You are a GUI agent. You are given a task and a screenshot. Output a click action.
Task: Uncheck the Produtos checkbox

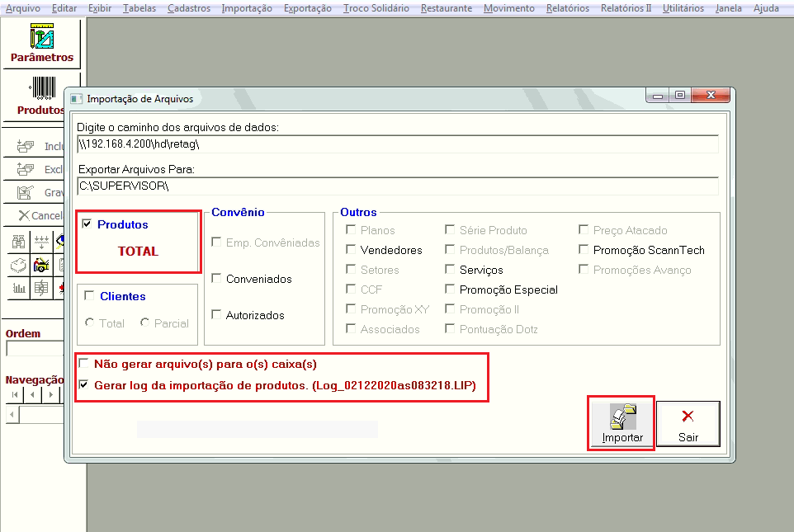(87, 224)
